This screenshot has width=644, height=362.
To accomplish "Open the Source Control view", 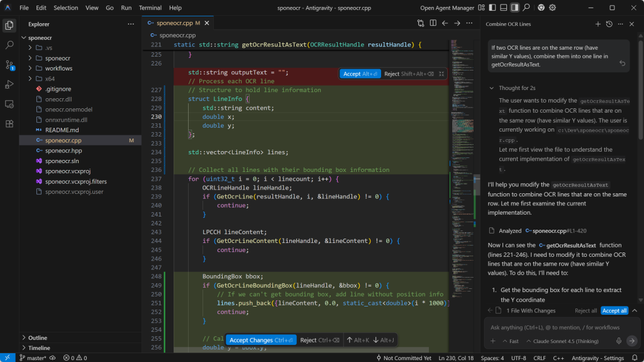I will click(9, 64).
